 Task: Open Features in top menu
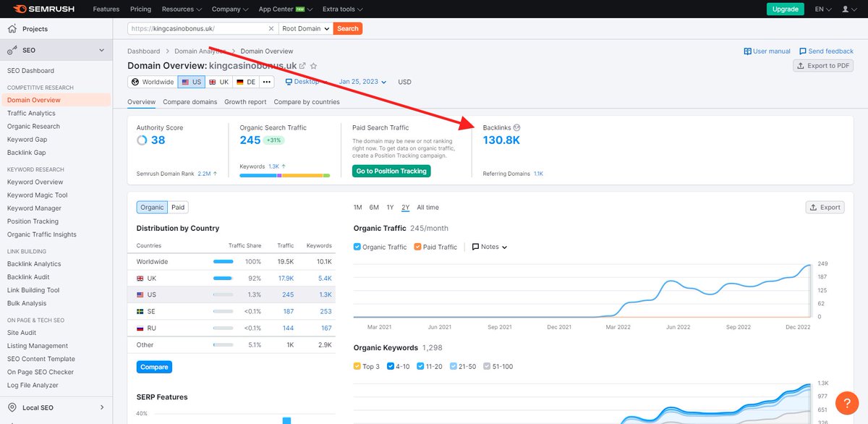(106, 9)
